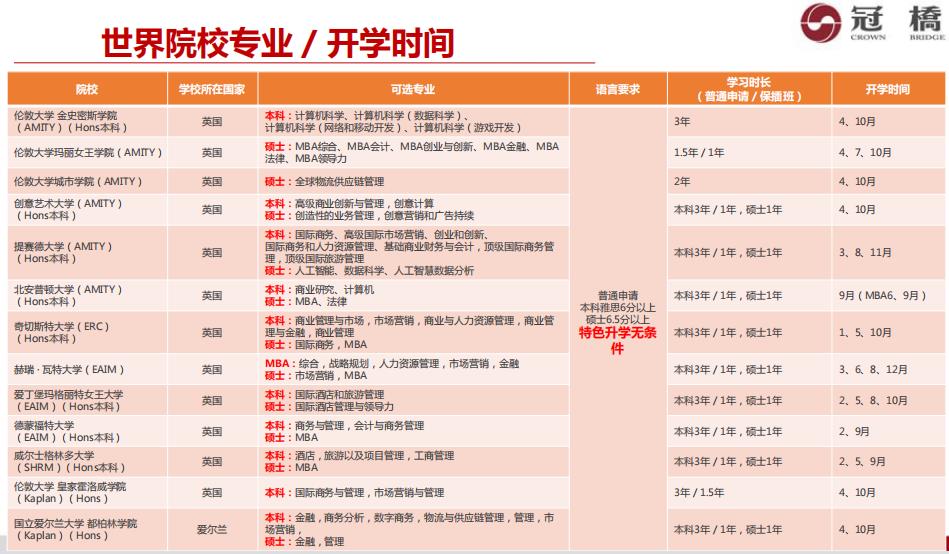Click 国际酒店和旅游管理 majors cell
This screenshot has width=949, height=554.
coord(413,400)
